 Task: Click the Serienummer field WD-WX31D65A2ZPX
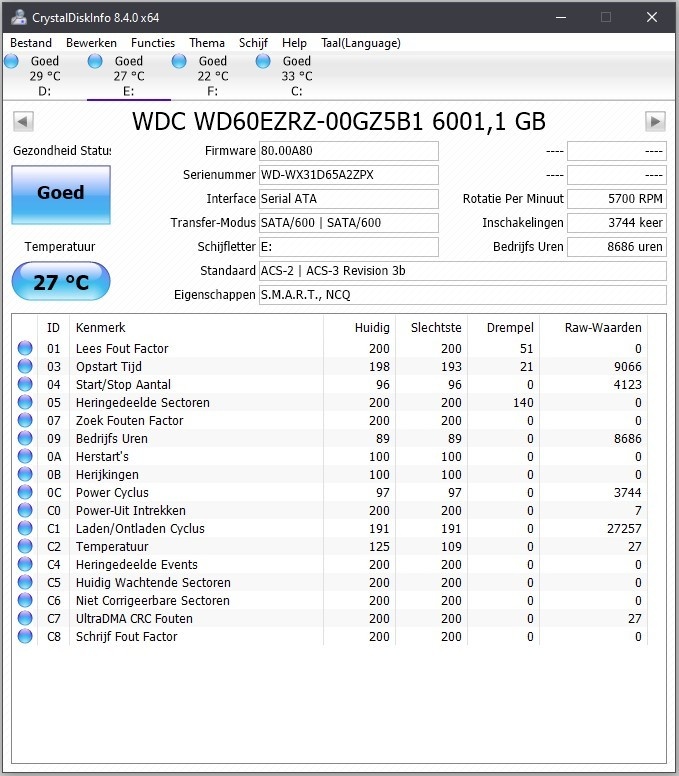[348, 175]
